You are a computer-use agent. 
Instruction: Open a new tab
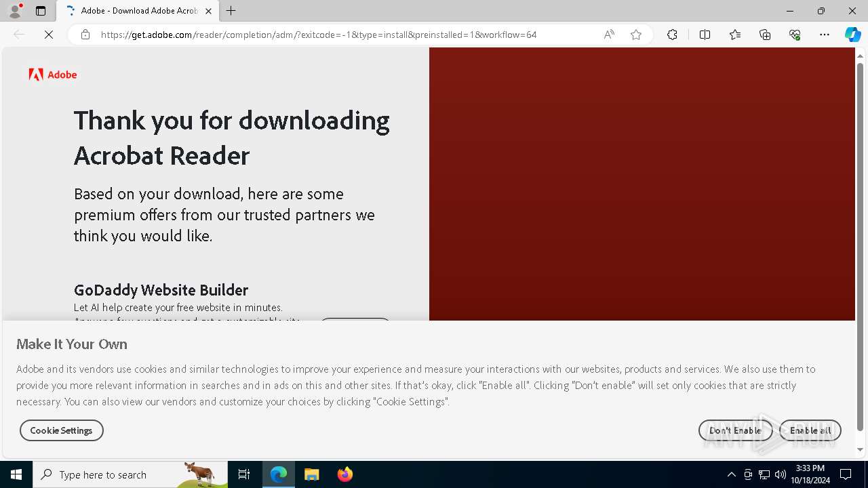pos(231,11)
